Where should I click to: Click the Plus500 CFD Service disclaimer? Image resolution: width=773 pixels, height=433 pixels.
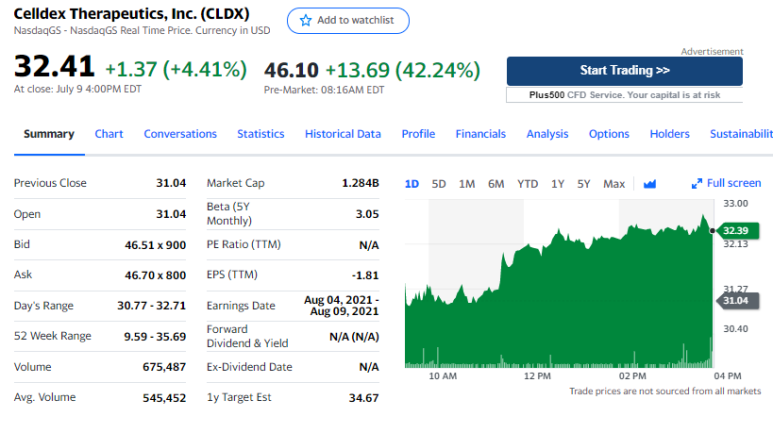(625, 95)
